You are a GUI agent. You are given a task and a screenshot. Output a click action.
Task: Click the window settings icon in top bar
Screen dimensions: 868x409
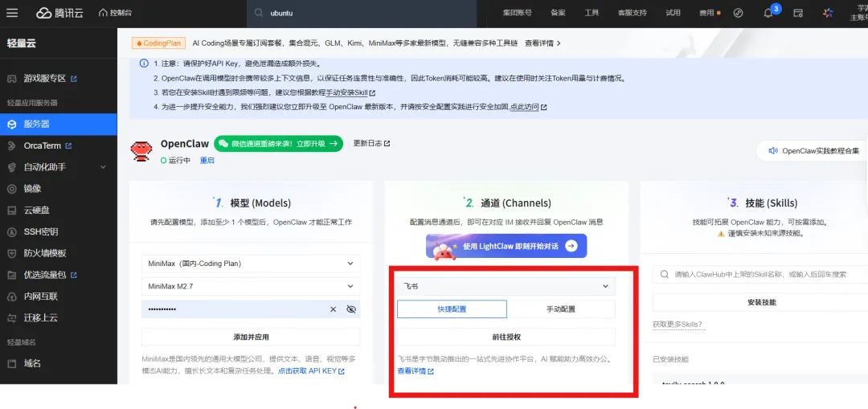[798, 13]
